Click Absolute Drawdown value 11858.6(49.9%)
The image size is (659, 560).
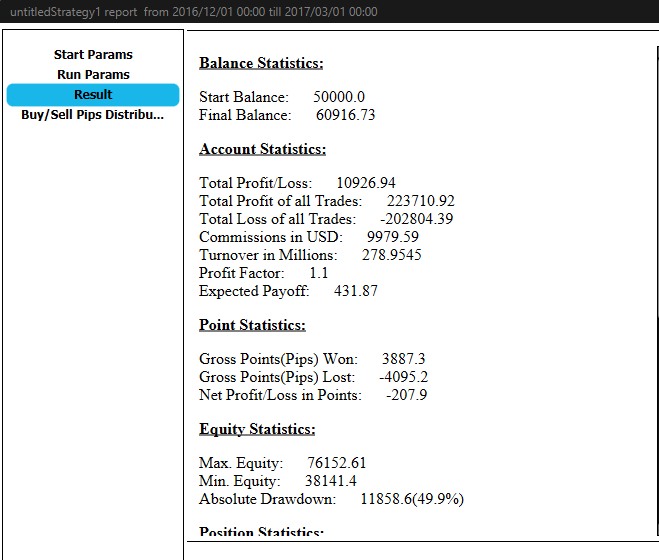[x=412, y=499]
